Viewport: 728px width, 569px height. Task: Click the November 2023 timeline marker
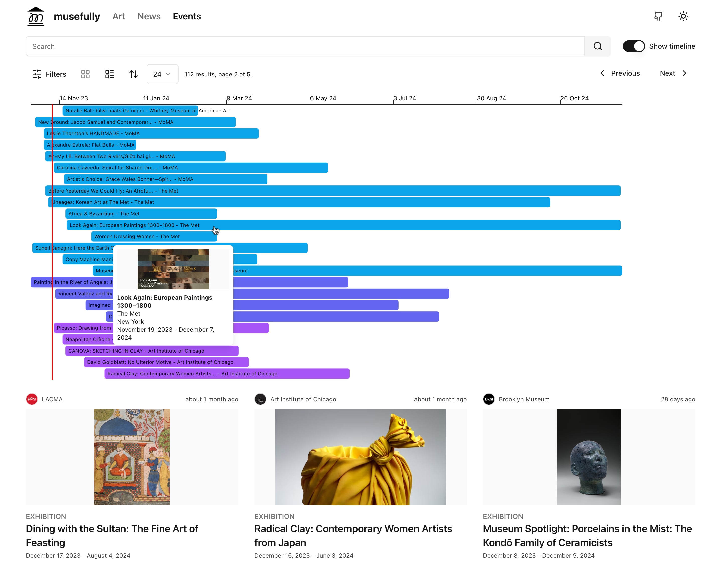[73, 98]
